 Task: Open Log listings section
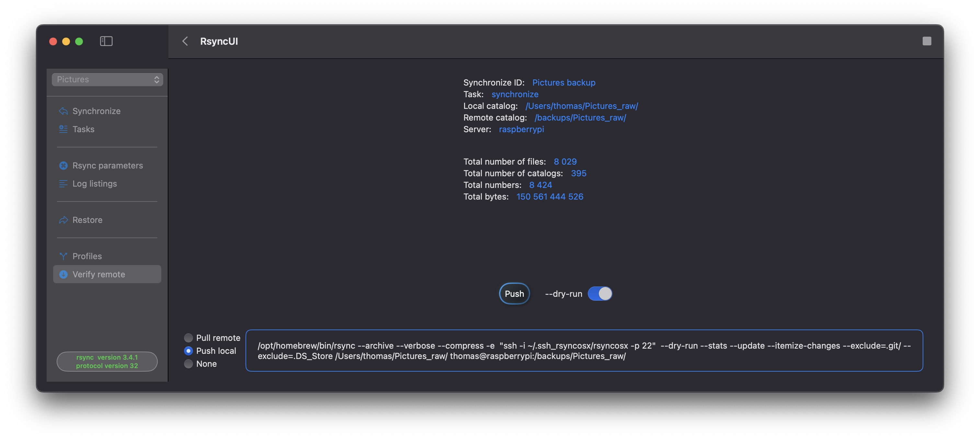click(107, 183)
